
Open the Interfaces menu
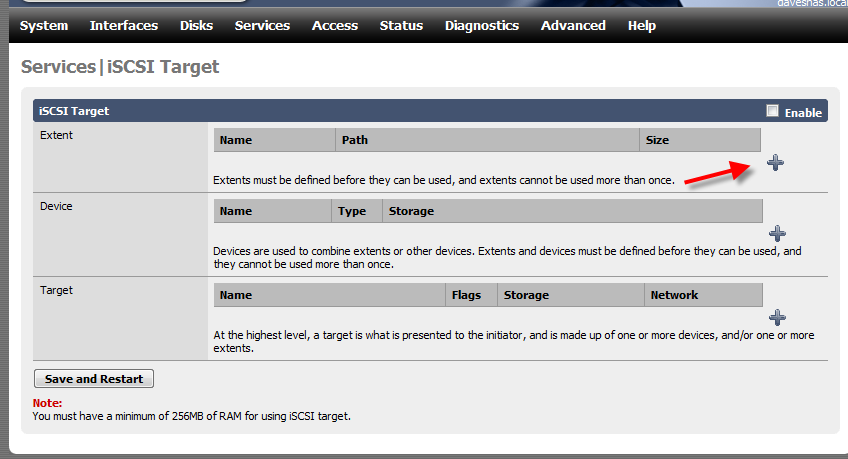click(x=124, y=25)
